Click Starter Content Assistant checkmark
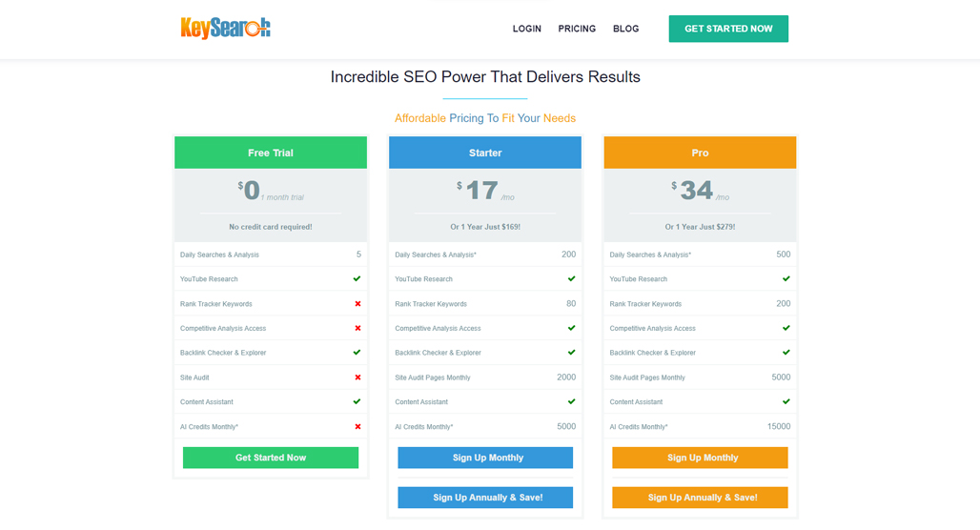This screenshot has width=980, height=530. pos(571,402)
